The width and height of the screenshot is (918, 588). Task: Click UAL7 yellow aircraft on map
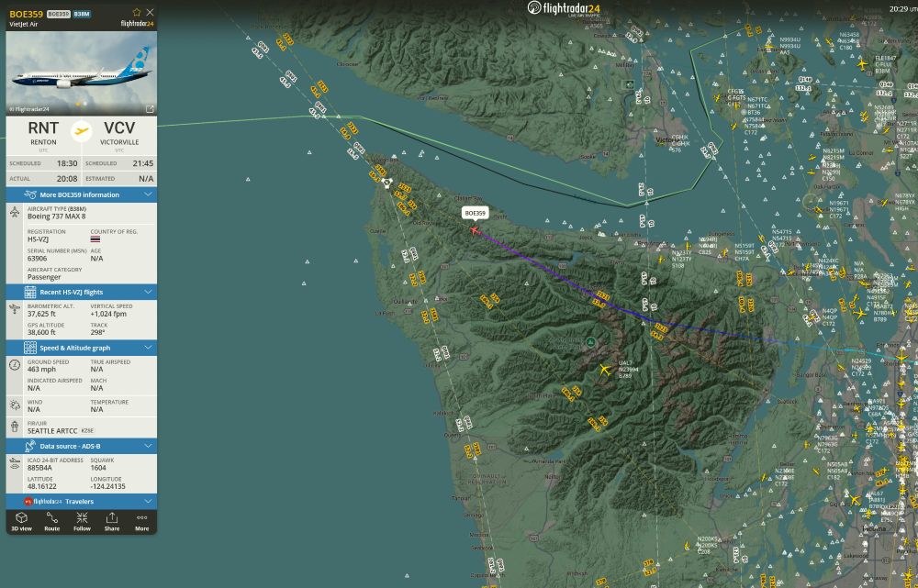(x=604, y=369)
